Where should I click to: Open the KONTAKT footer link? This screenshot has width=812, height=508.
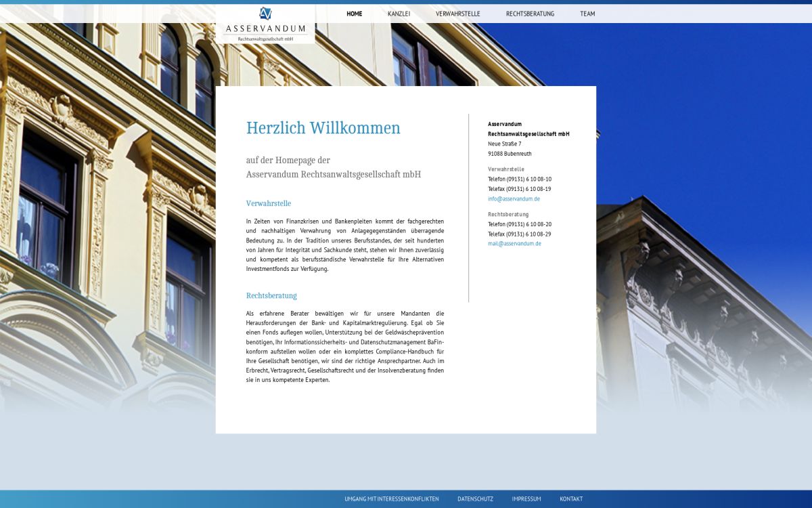570,499
